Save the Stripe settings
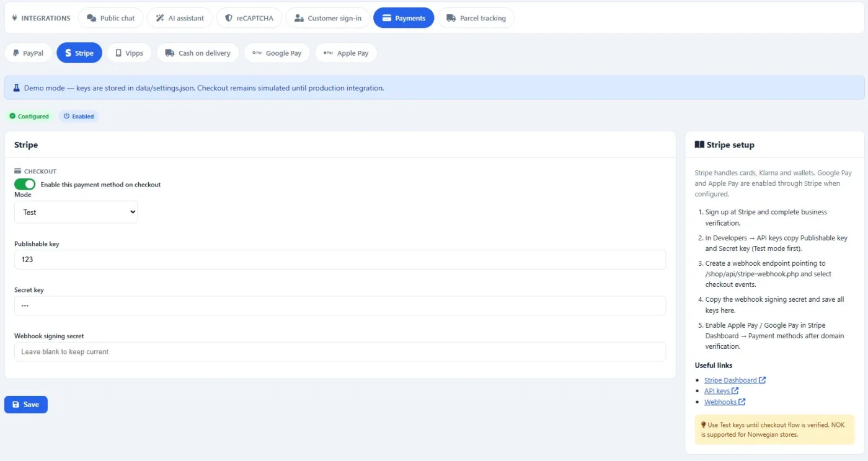The height and width of the screenshot is (461, 868). (26, 405)
